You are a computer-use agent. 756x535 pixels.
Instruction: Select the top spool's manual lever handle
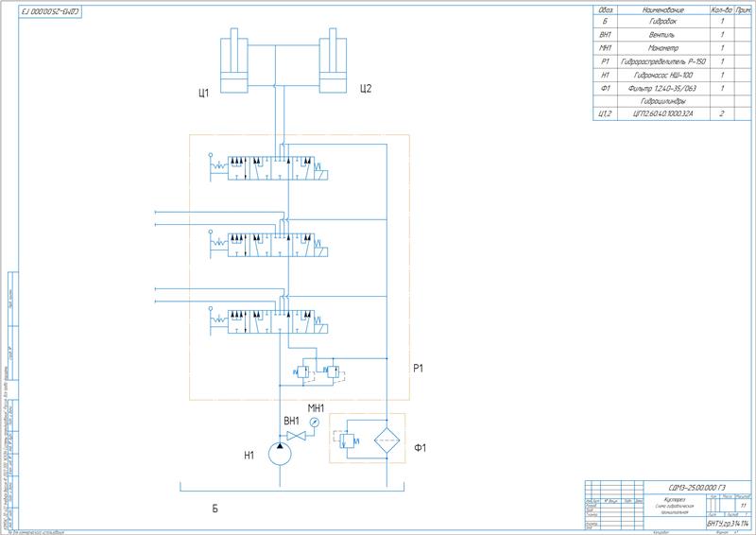[211, 167]
